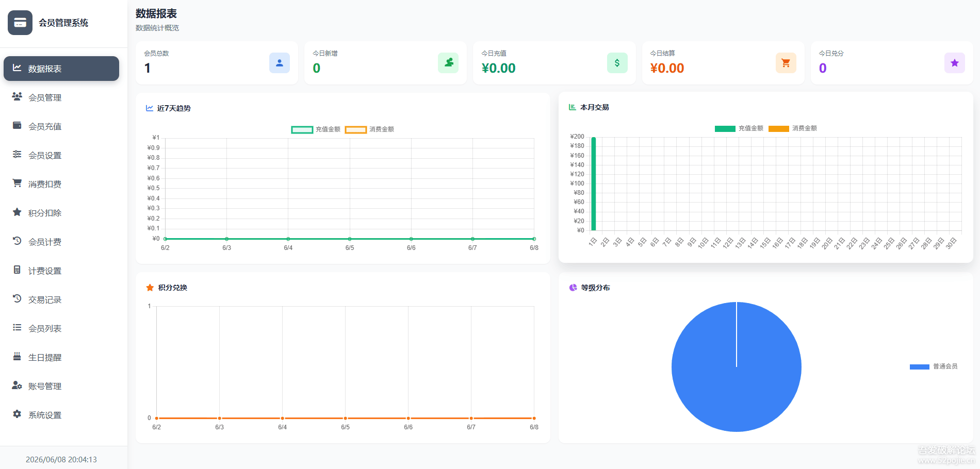The image size is (980, 469).
Task: Click the 6/2 data point in 近7天趋势
Action: (x=165, y=239)
